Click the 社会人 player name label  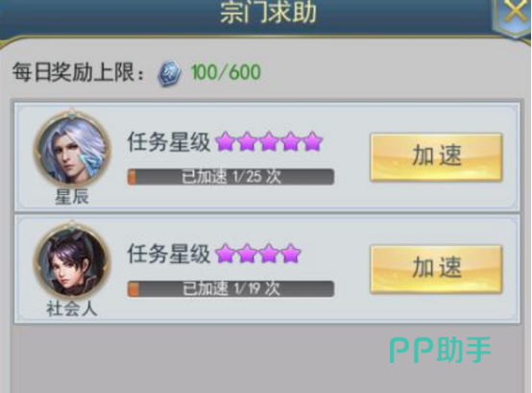click(x=72, y=309)
